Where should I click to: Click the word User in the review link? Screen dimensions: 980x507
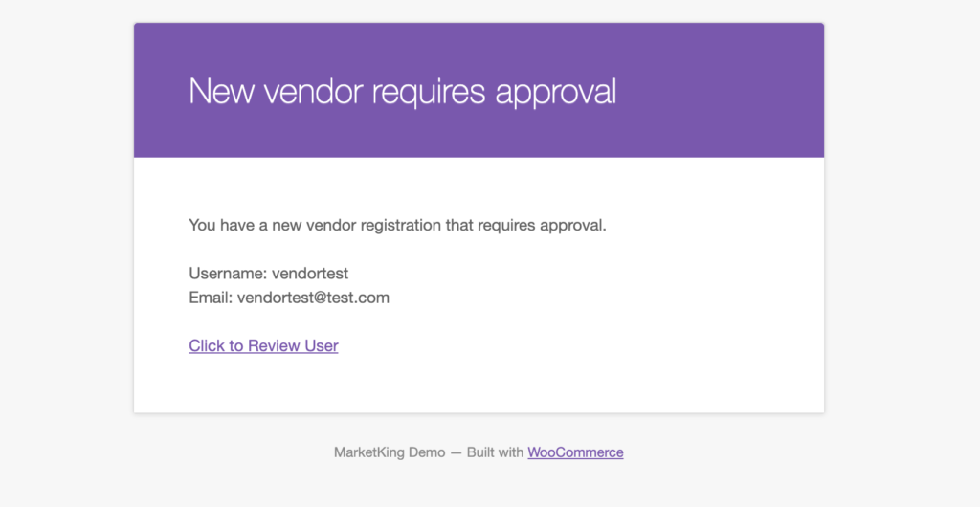pyautogui.click(x=322, y=345)
